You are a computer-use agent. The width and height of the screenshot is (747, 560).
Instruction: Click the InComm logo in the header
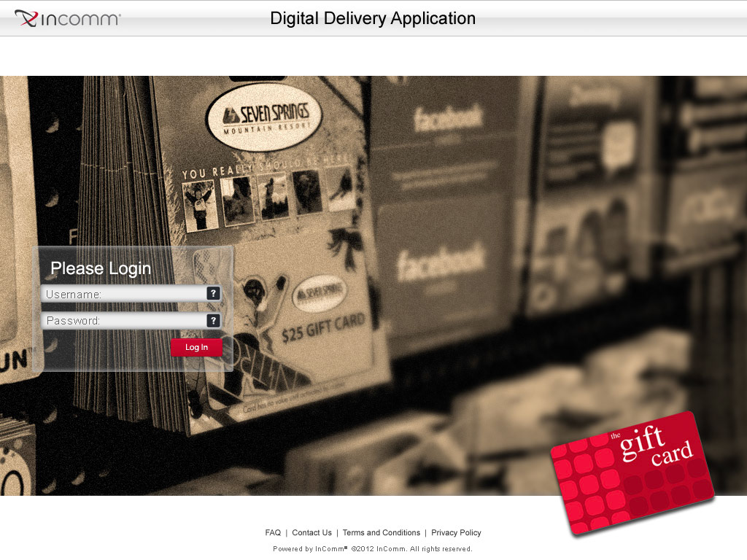pos(68,18)
